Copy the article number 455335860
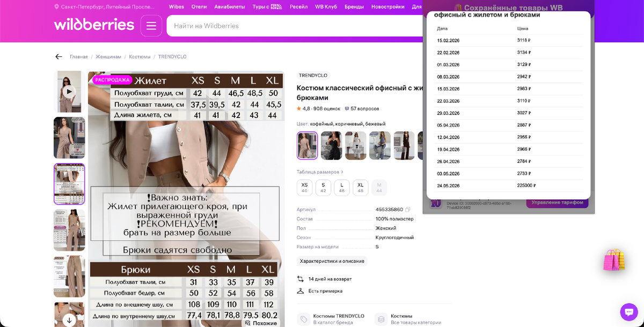The width and height of the screenshot is (644, 327). 408,210
